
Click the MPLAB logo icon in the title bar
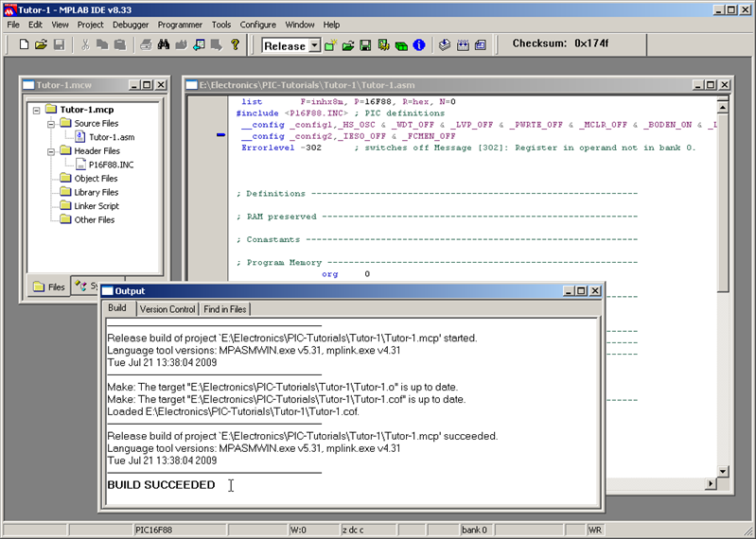coord(9,10)
